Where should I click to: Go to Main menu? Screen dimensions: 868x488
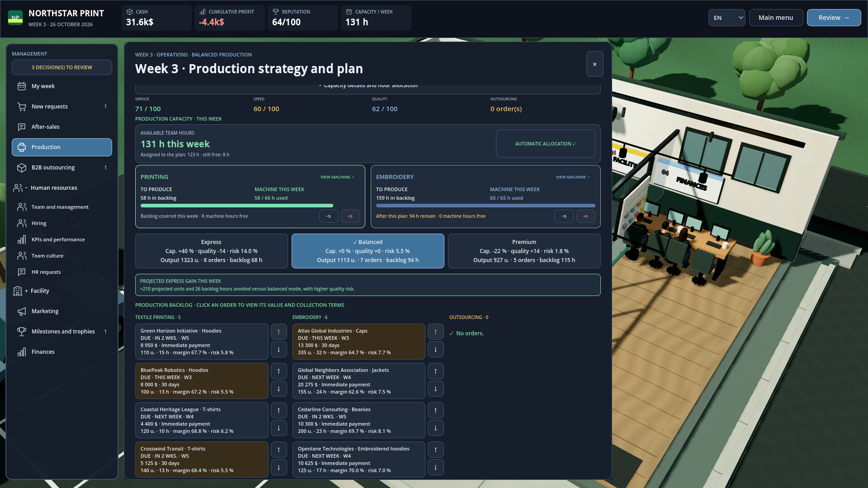click(x=776, y=18)
